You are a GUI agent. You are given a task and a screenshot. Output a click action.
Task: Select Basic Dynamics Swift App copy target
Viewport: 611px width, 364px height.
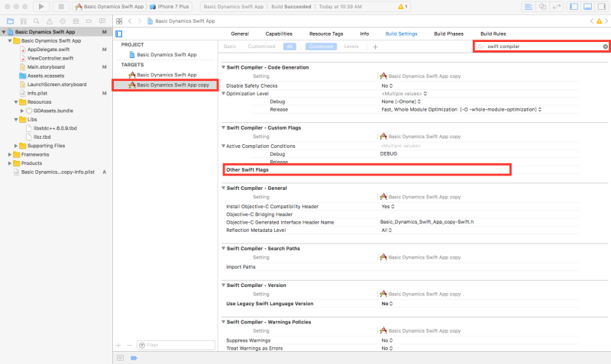tap(165, 85)
